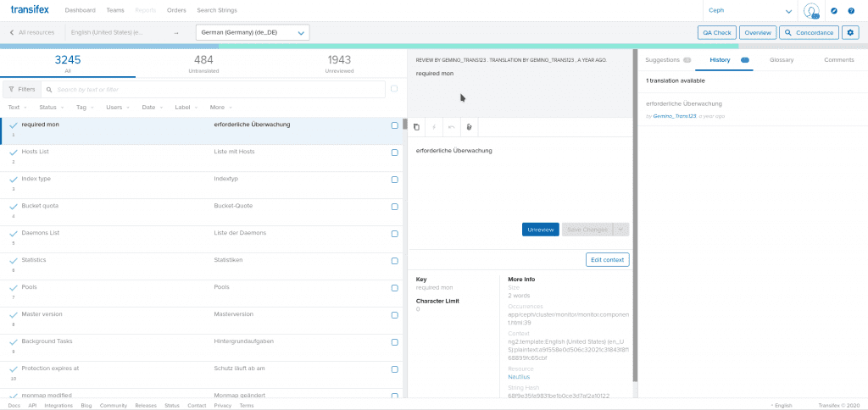The width and height of the screenshot is (868, 410).
Task: Click the machine translation lightning icon
Action: pyautogui.click(x=433, y=127)
